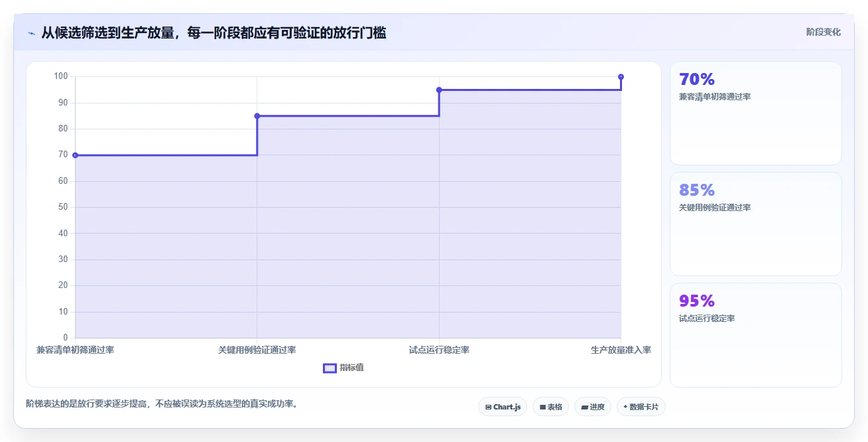Screen dimensions: 868x442
Task: Click the 表格 chip
Action: 550,407
